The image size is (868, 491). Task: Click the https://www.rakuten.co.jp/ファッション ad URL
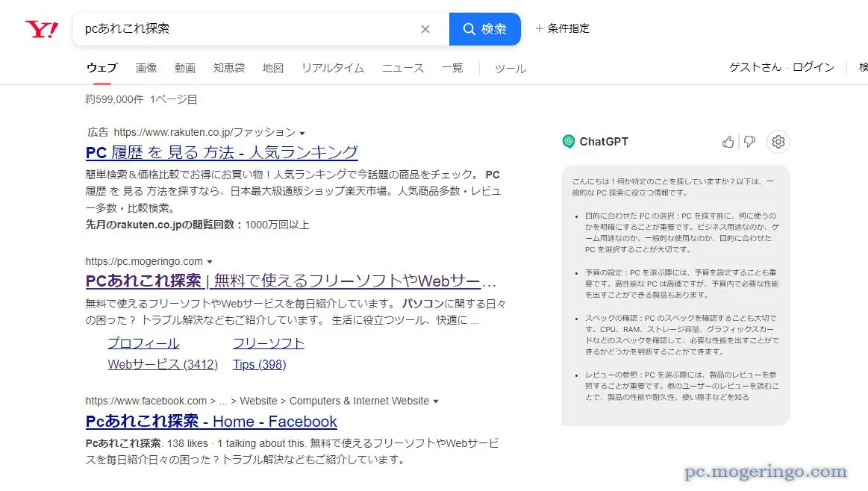click(x=204, y=132)
